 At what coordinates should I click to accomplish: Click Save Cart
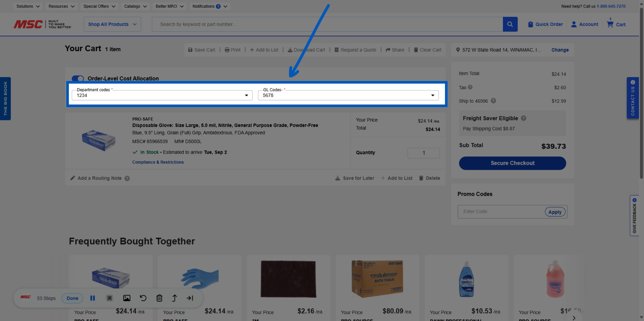pos(202,50)
